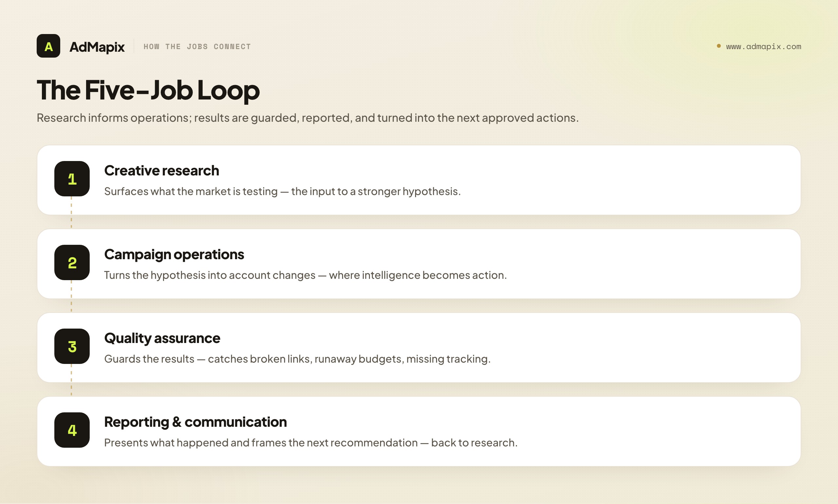Viewport: 838px width, 504px height.
Task: Select the 'HOW THE JOBS CONNECT' label
Action: coord(197,46)
